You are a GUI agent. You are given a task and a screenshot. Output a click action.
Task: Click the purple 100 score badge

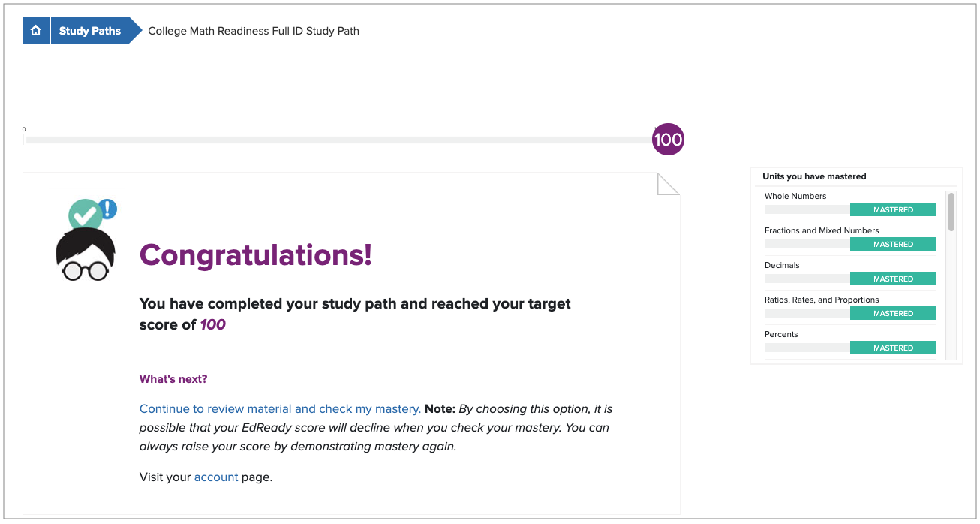pos(668,140)
